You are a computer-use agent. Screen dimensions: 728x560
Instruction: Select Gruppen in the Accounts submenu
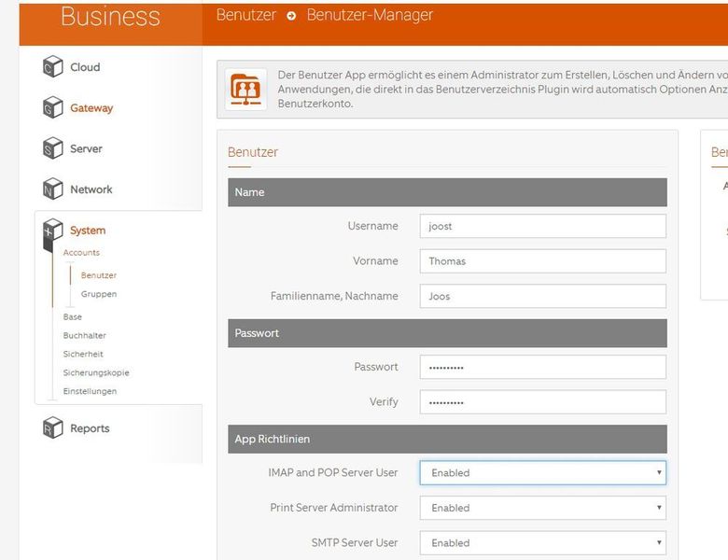point(99,294)
